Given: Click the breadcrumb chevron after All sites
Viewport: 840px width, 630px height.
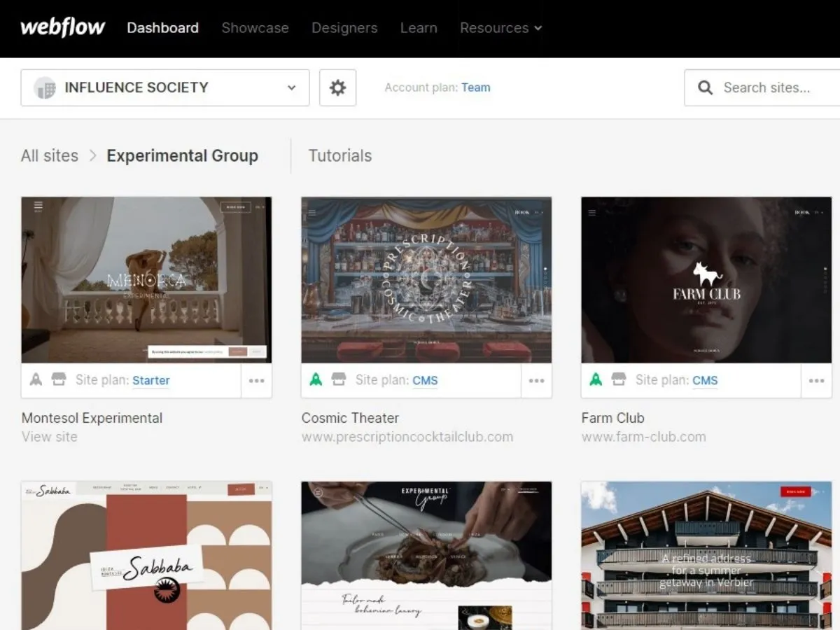Looking at the screenshot, I should click(x=92, y=155).
